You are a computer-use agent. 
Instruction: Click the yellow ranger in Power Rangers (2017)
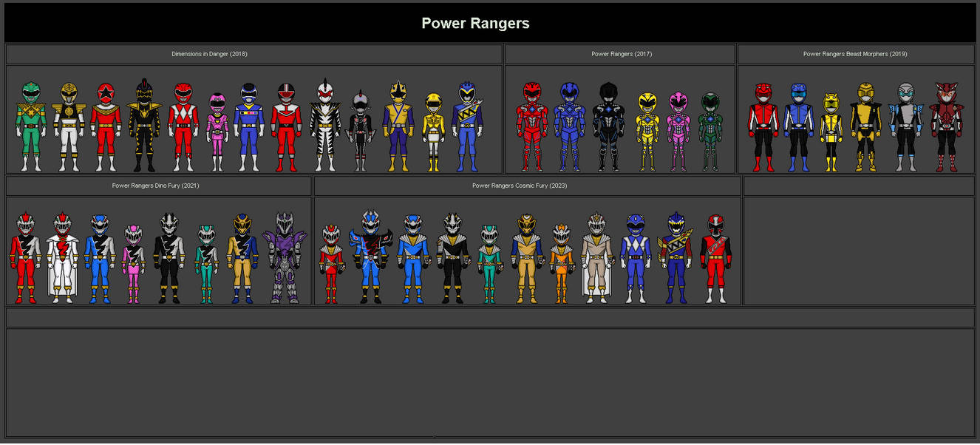(x=647, y=132)
